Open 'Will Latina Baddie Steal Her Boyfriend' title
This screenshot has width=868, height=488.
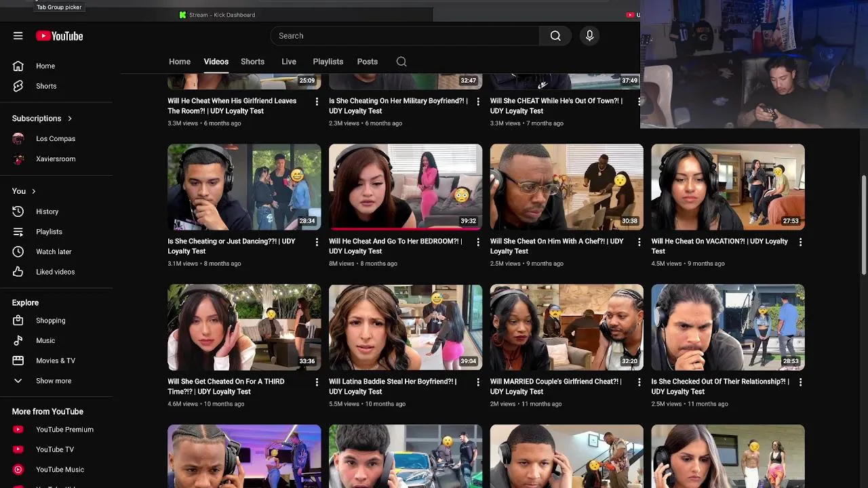(393, 386)
